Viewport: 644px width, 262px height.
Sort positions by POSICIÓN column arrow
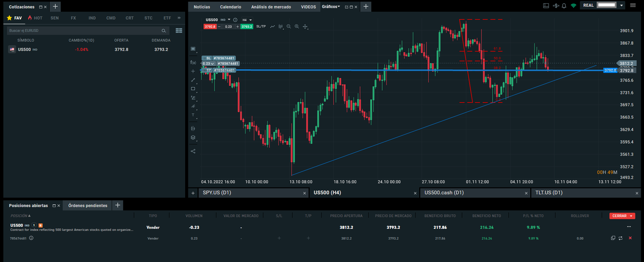click(30, 215)
